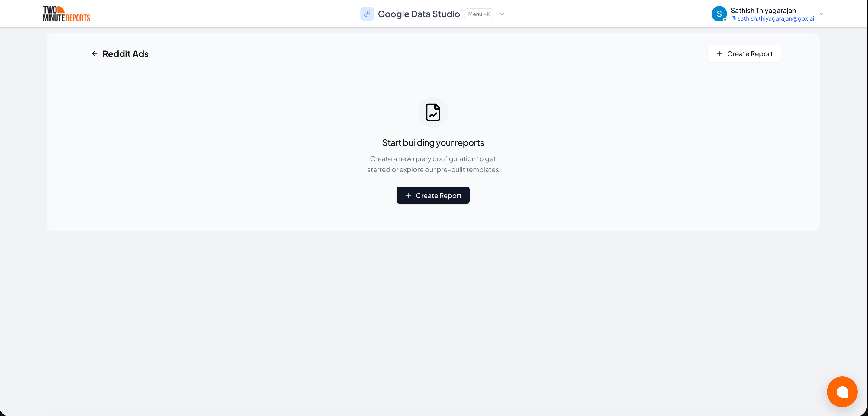This screenshot has width=868, height=416.
Task: Click the user avatar with letter S
Action: 719,14
